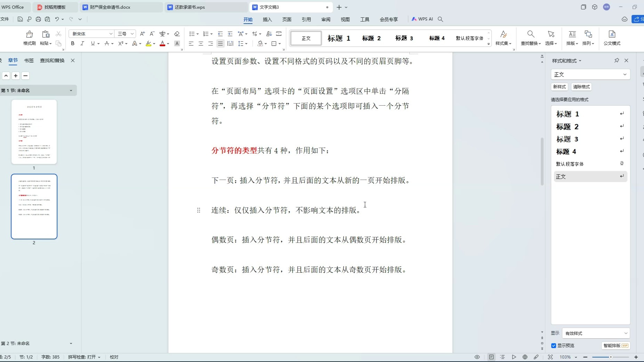
Task: Toggle justified alignment button
Action: tap(220, 43)
